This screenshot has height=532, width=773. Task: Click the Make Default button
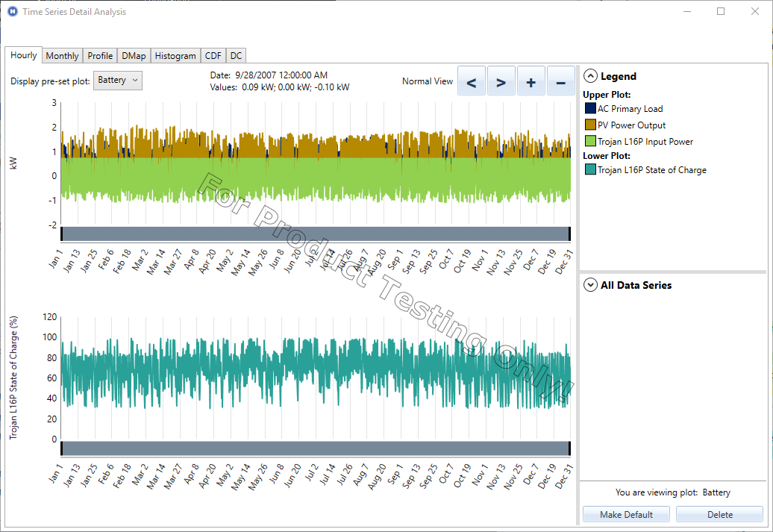pyautogui.click(x=627, y=514)
